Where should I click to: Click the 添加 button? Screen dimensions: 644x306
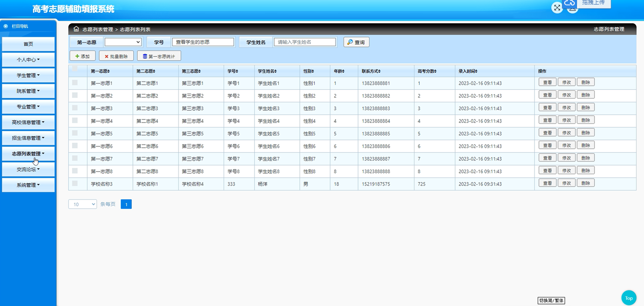click(x=82, y=56)
